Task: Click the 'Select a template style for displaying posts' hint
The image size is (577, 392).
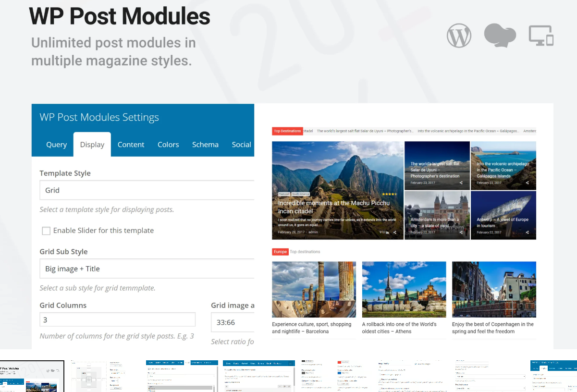Action: coord(107,209)
